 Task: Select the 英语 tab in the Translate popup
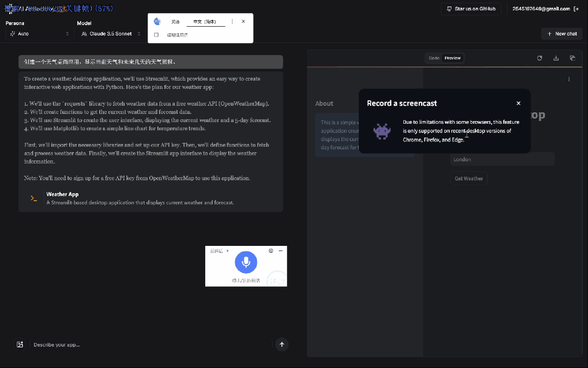coord(175,21)
